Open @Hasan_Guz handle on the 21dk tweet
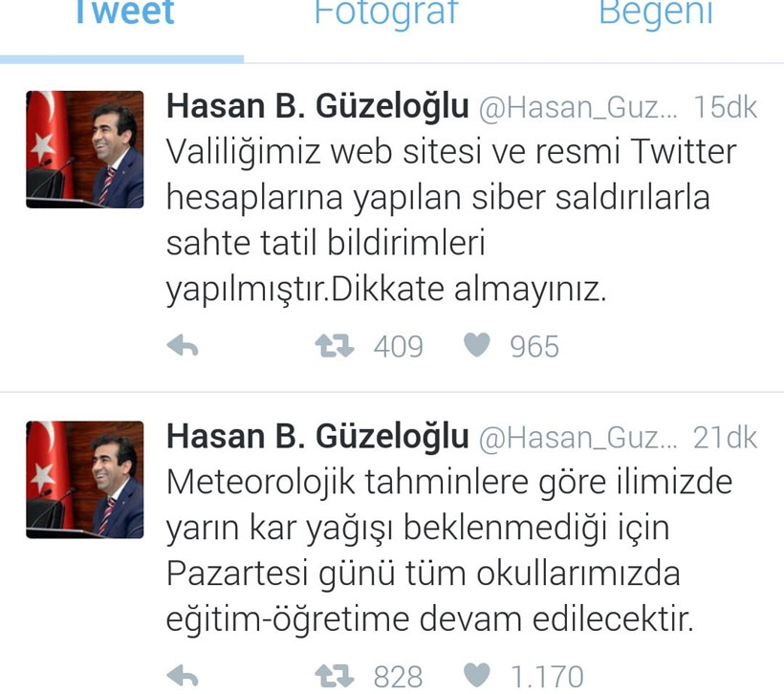Viewport: 784px width, 694px height. (x=578, y=438)
